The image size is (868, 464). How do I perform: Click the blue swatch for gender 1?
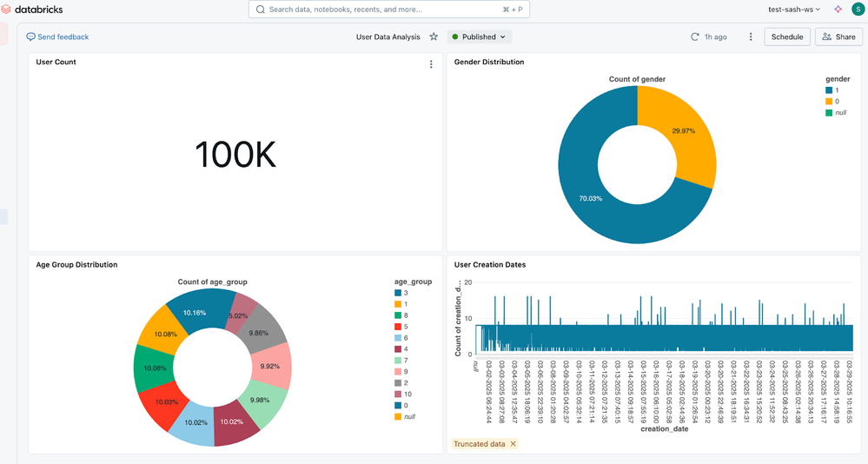(829, 90)
